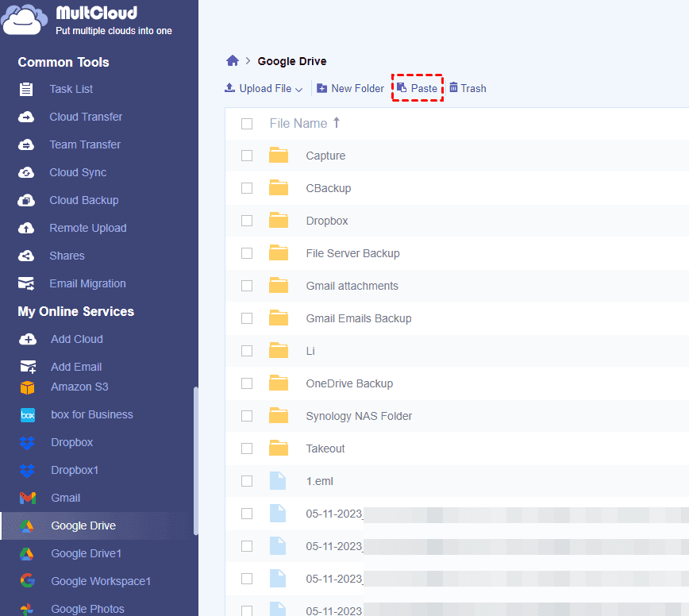689x616 pixels.
Task: Open Task List icon in sidebar
Action: [x=26, y=89]
